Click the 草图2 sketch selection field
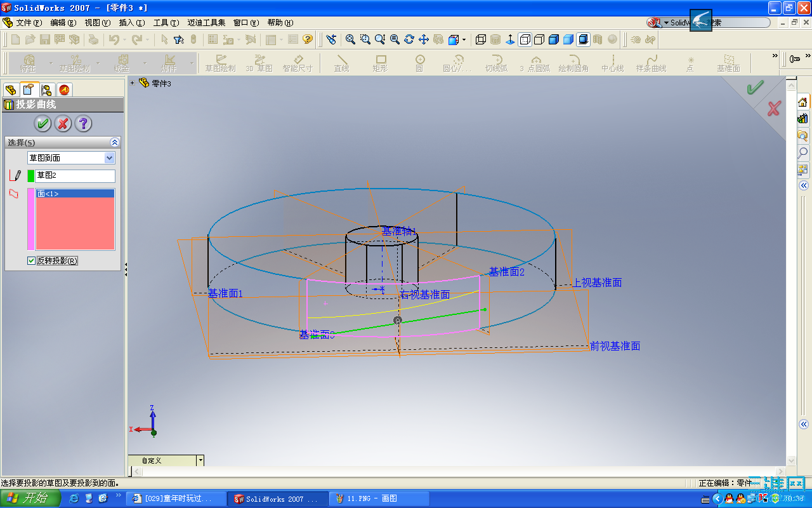The image size is (812, 508). (75, 175)
